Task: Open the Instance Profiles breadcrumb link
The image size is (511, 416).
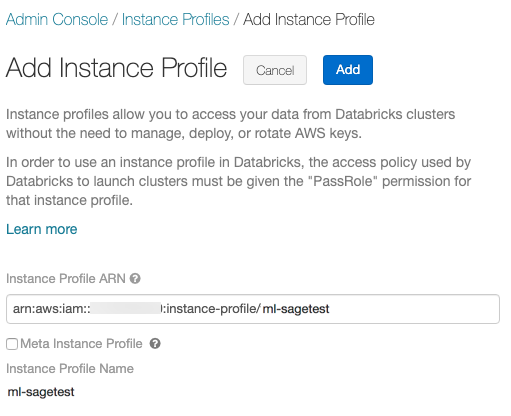Action: click(x=175, y=19)
